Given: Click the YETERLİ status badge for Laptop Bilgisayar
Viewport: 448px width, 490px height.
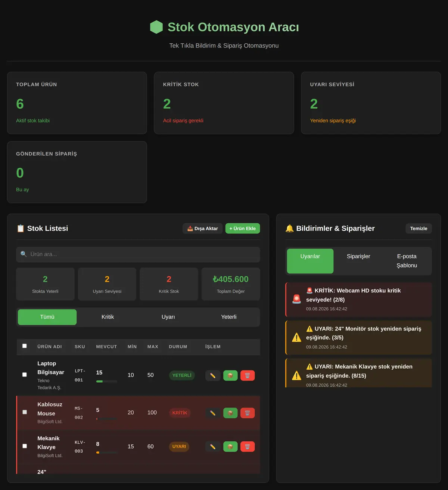Looking at the screenshot, I should point(182,375).
